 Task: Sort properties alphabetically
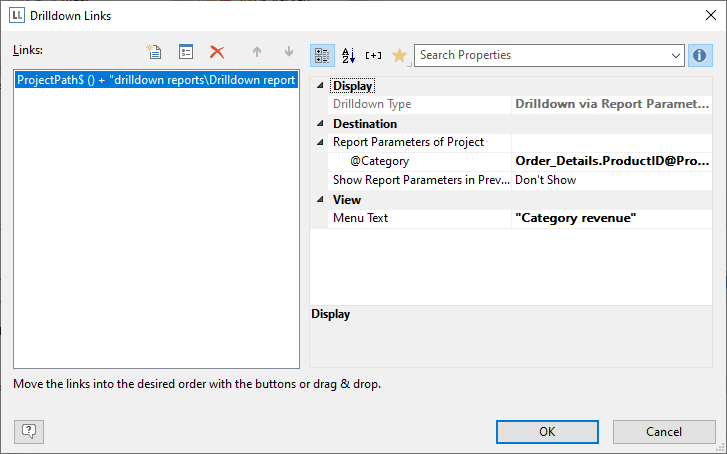pyautogui.click(x=348, y=55)
